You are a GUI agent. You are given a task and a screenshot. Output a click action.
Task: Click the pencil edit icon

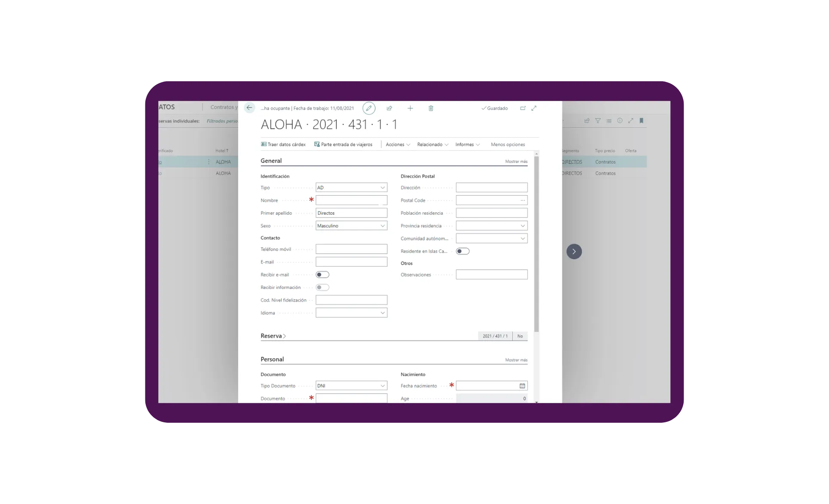pyautogui.click(x=368, y=108)
